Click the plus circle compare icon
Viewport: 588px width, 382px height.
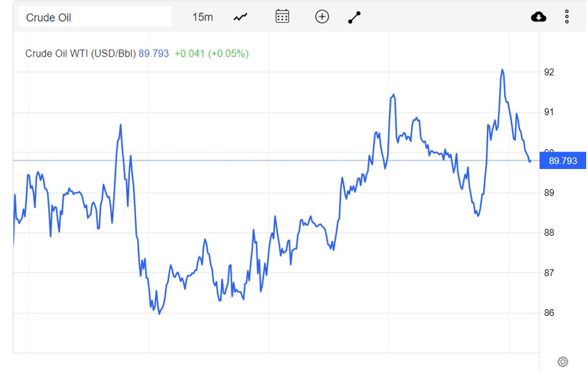[322, 17]
